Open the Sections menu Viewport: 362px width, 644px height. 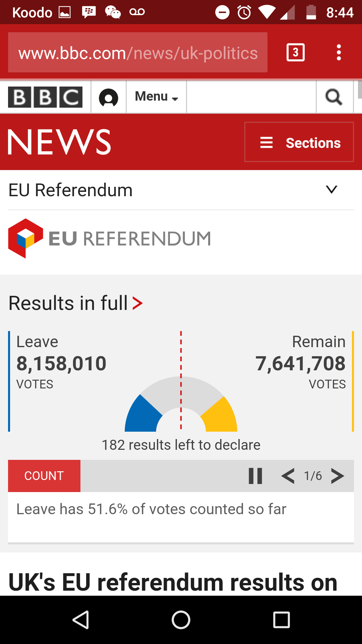click(299, 142)
